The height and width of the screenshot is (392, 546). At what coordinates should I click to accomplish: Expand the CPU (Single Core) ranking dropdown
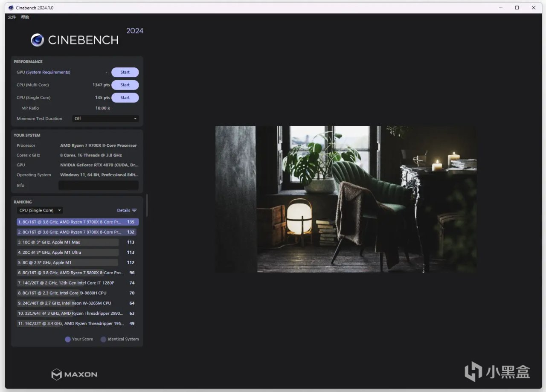click(41, 210)
